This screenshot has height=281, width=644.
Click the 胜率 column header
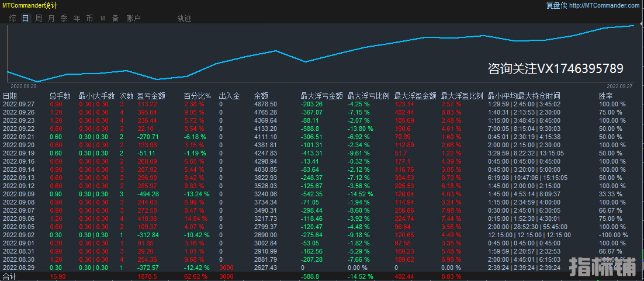(x=607, y=96)
